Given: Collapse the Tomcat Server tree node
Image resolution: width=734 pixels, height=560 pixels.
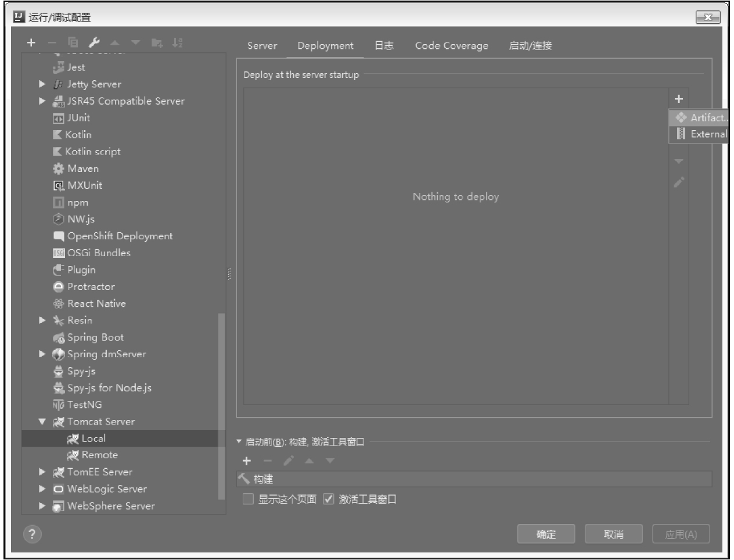Looking at the screenshot, I should tap(42, 422).
